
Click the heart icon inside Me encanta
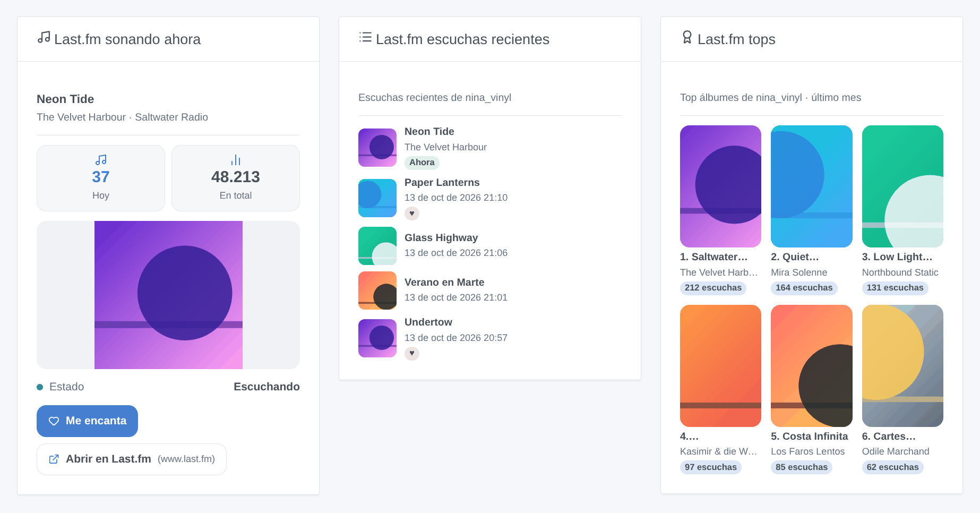coord(54,421)
